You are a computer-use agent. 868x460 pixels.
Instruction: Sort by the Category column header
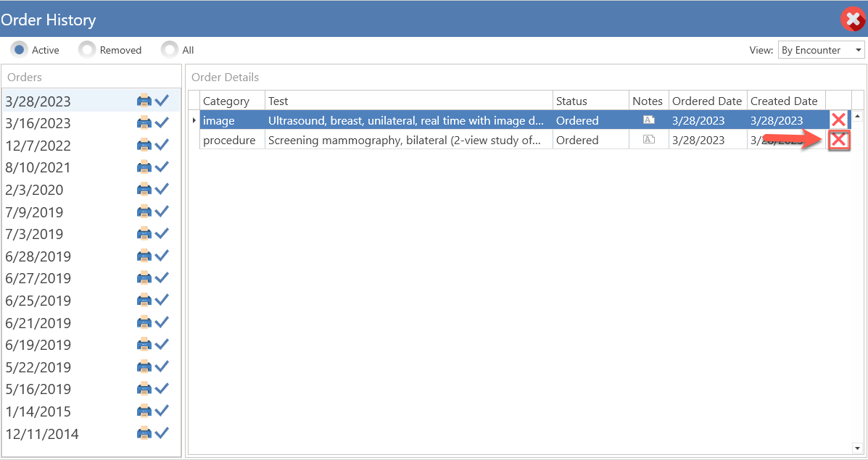click(x=233, y=101)
